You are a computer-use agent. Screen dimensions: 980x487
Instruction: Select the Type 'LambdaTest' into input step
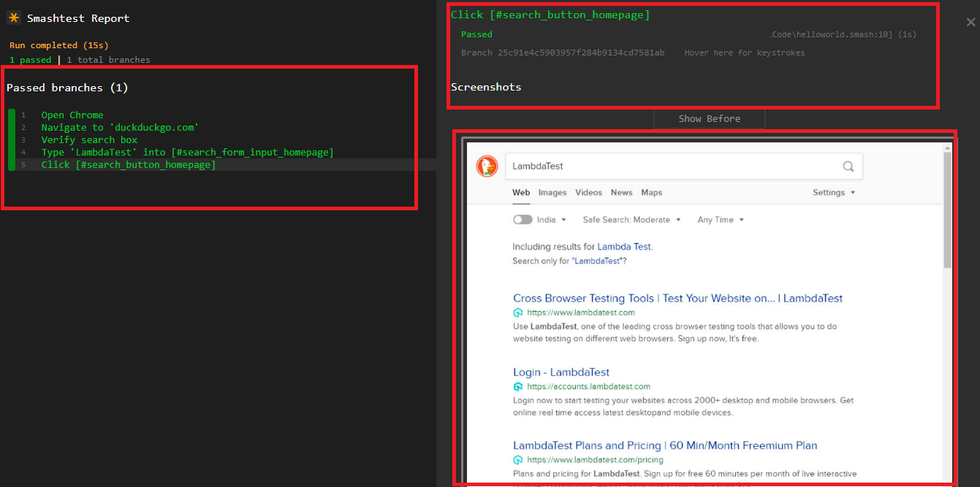pos(187,152)
